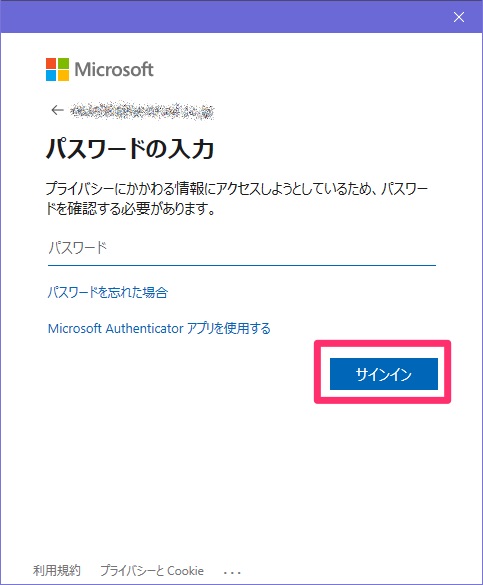Click the yellow square of the Microsoft logo
The image size is (483, 585).
(63, 75)
